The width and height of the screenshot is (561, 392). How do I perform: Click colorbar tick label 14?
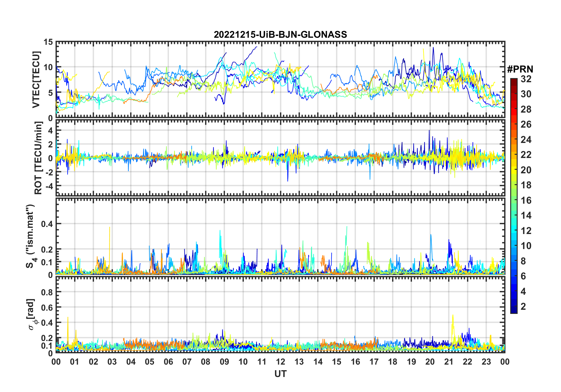click(526, 215)
